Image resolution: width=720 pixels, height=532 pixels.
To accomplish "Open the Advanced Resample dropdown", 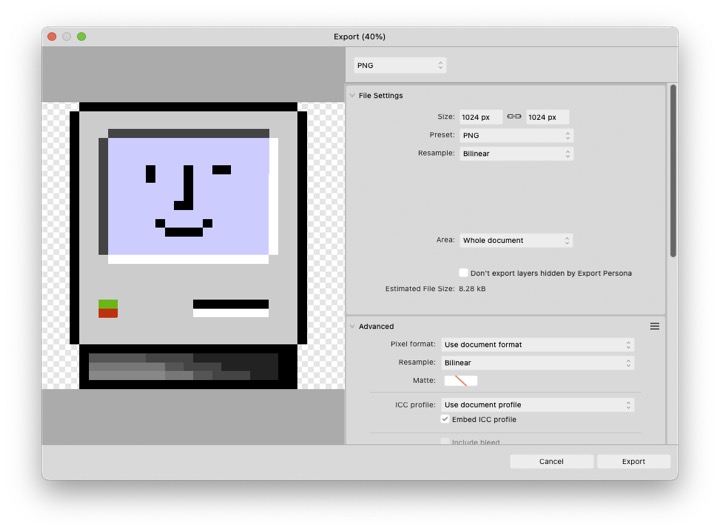I will tap(537, 363).
